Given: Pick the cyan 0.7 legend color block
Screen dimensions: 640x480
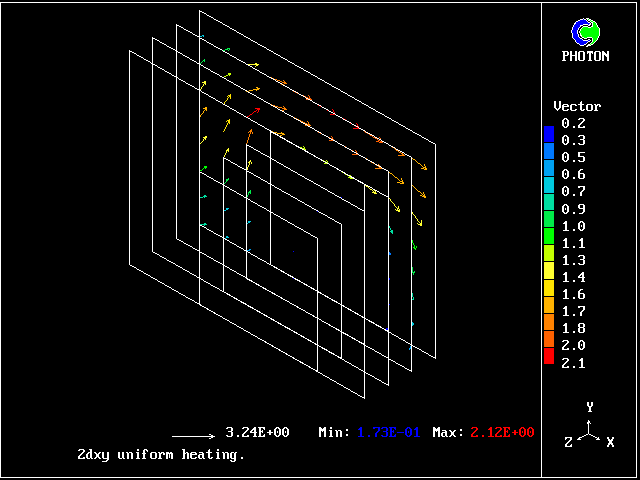Looking at the screenshot, I should coord(548,191).
